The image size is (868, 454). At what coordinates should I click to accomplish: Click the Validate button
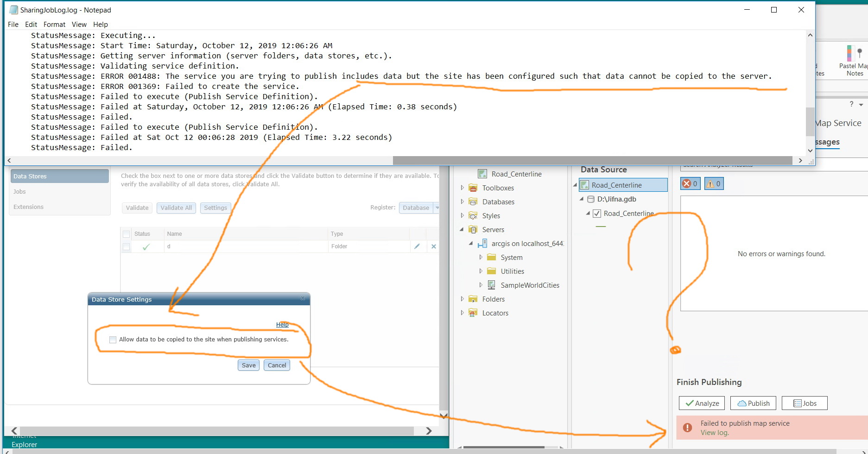coord(137,208)
